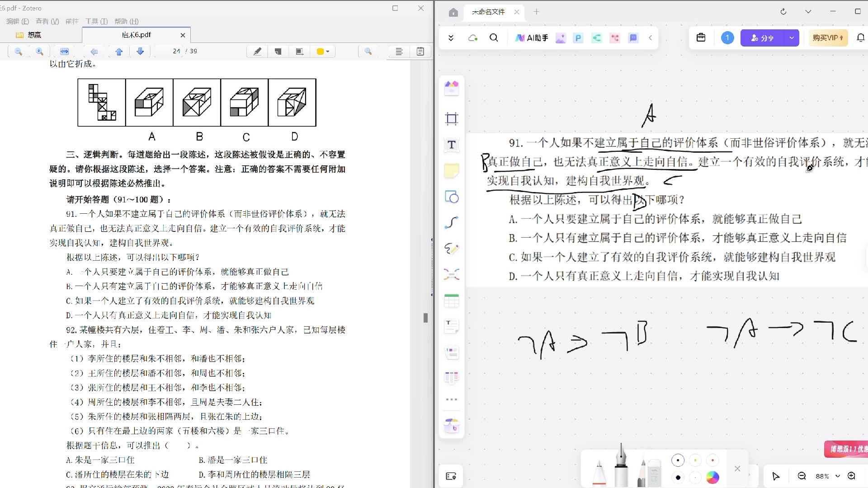Insert a table from sidebar
The width and height of the screenshot is (868, 488).
(x=452, y=301)
